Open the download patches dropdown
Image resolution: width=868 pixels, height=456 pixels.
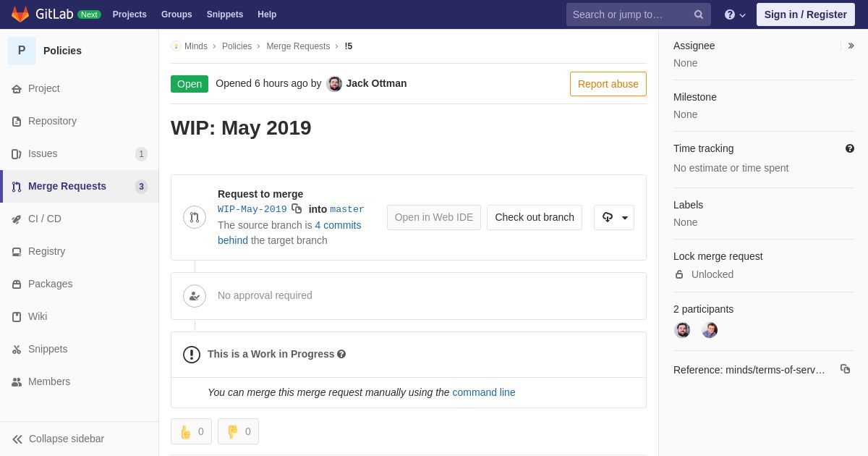pos(614,217)
